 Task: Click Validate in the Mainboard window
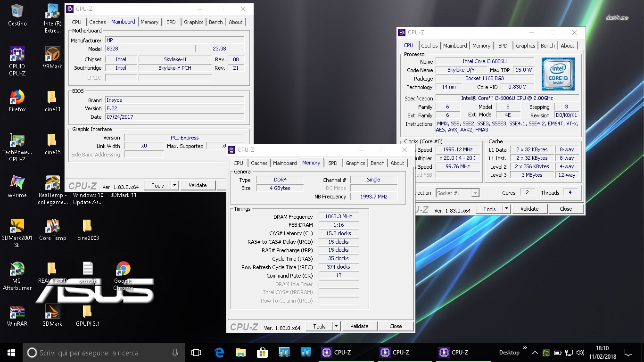pyautogui.click(x=198, y=185)
